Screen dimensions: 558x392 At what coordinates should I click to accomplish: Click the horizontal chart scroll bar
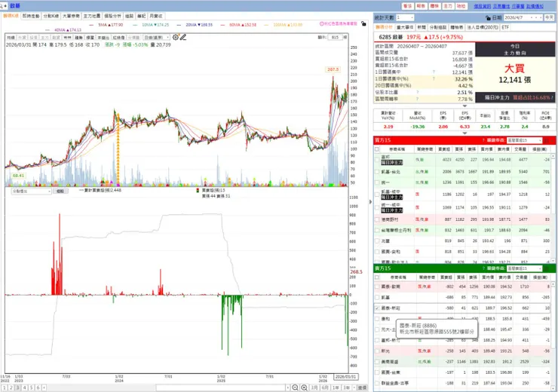point(222,387)
